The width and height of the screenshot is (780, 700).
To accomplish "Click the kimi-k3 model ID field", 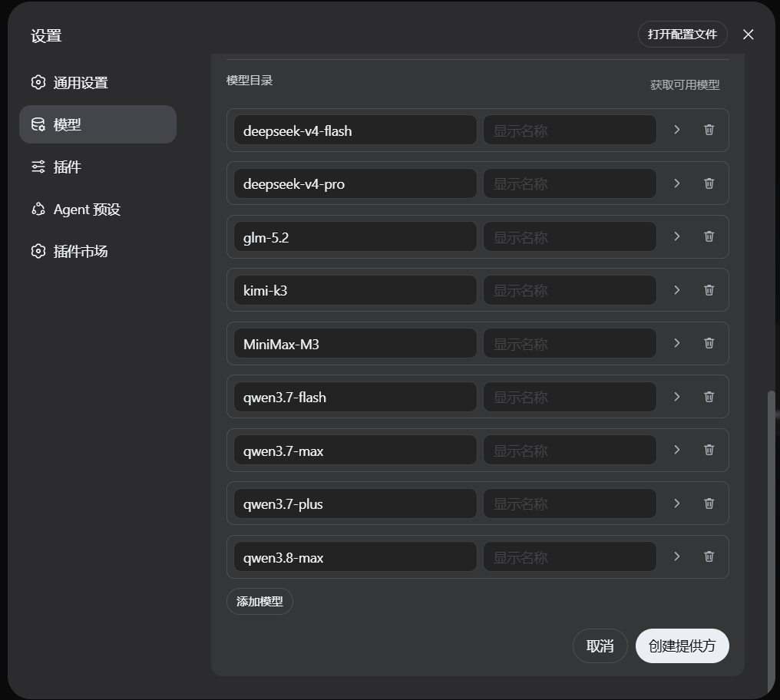I will pyautogui.click(x=355, y=290).
